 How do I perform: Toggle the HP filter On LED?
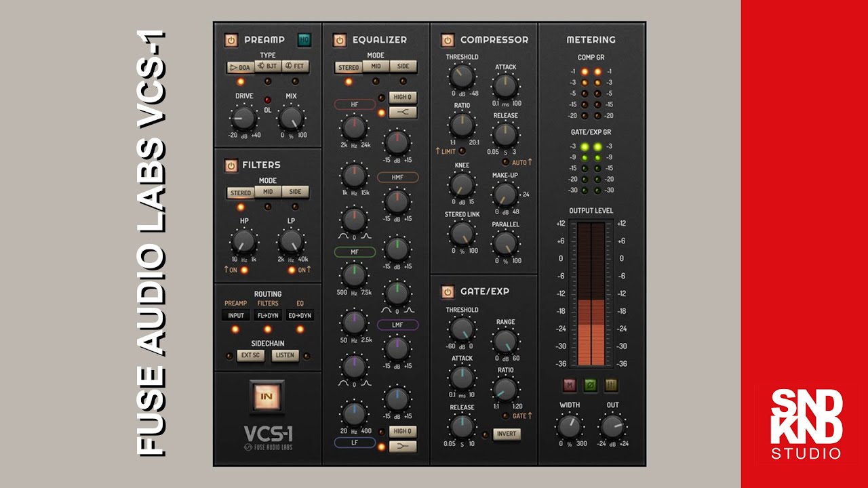click(244, 270)
